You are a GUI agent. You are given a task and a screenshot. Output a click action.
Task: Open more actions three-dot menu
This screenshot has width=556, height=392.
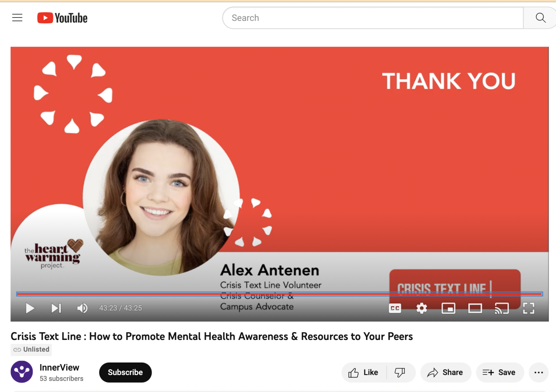(x=539, y=372)
